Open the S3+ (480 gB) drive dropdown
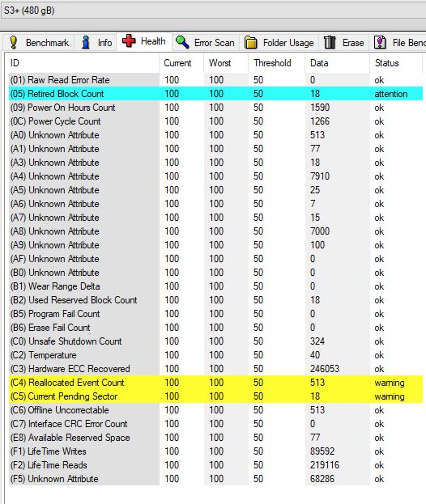Viewport: 426px width, 504px height. click(213, 11)
